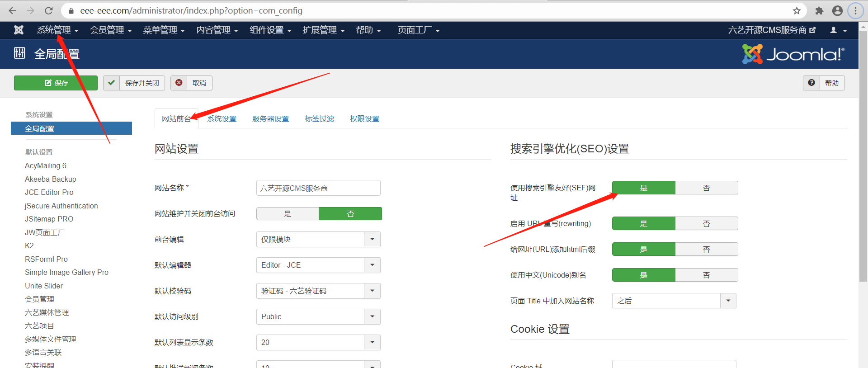
Task: Click the 取消 cancel button
Action: pyautogui.click(x=191, y=83)
